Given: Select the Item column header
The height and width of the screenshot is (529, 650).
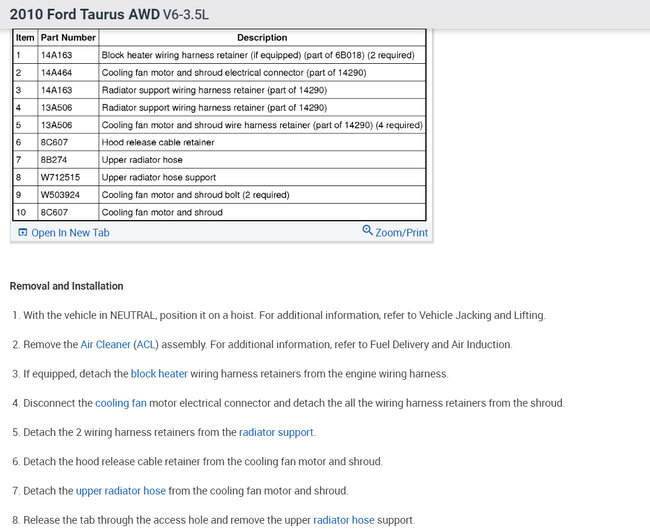Looking at the screenshot, I should pyautogui.click(x=25, y=38).
